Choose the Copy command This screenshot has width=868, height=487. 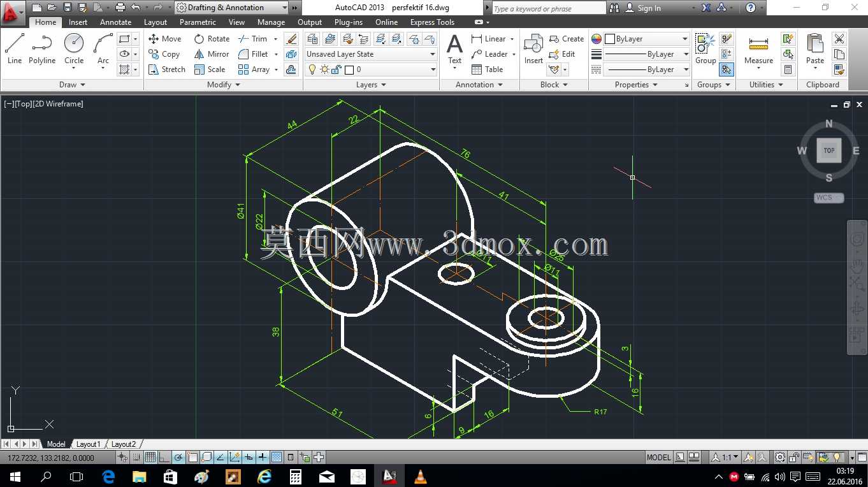click(x=164, y=54)
